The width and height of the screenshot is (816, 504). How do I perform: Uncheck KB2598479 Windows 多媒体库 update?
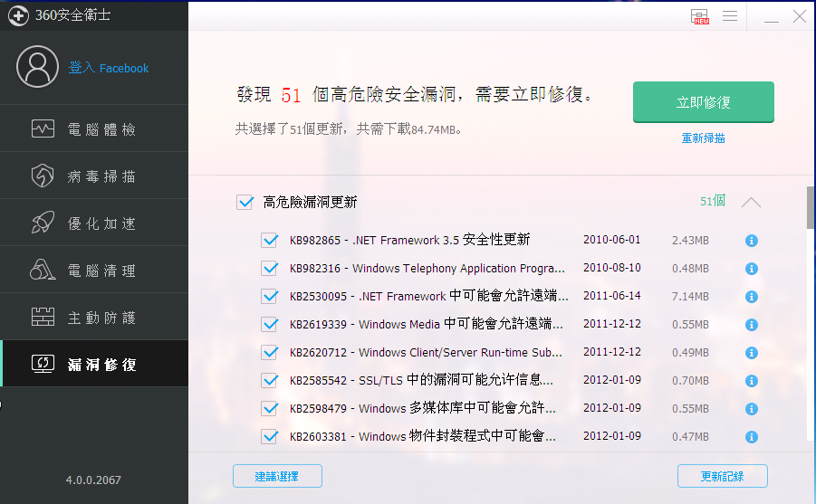269,409
